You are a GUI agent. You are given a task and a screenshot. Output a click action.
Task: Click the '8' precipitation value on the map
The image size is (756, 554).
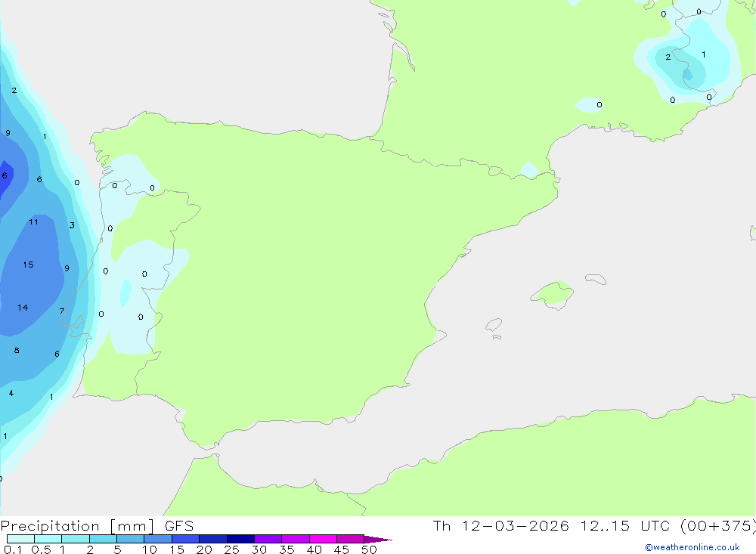(x=17, y=351)
